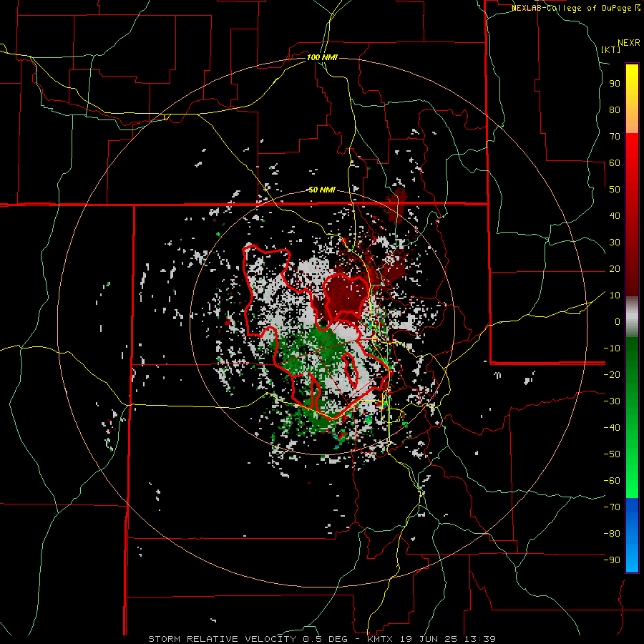Viewport: 644px width, 644px height.
Task: Select the positive 40 scale value
Action: [615, 215]
